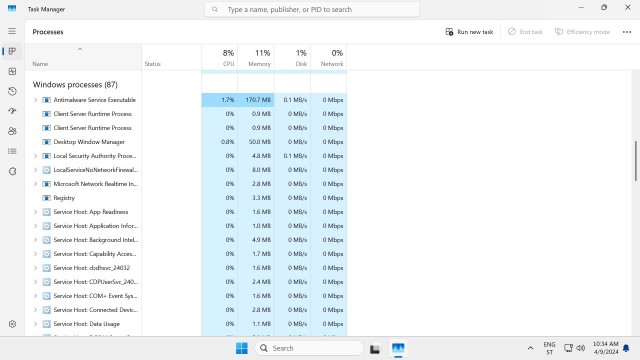Open Startup apps sidebar icon

[12, 111]
